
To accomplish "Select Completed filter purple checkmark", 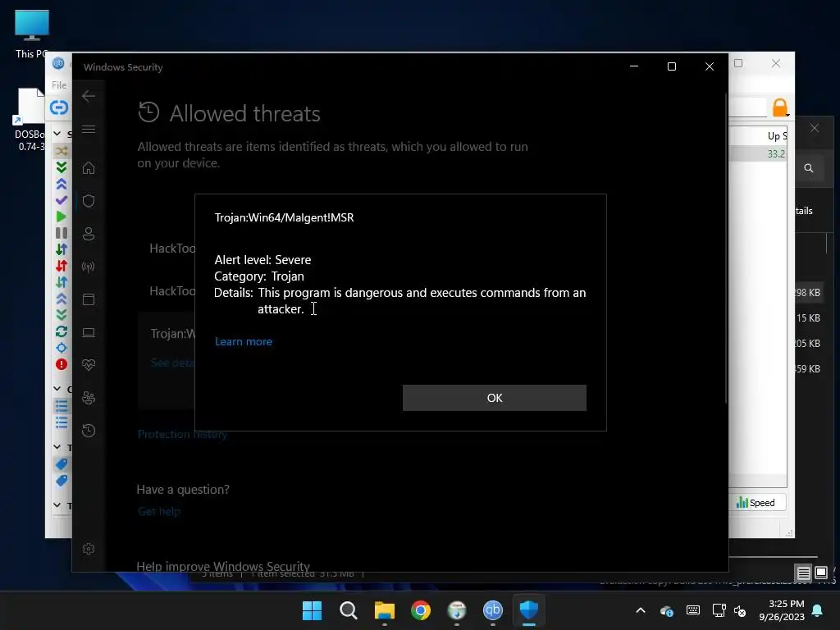I will pyautogui.click(x=62, y=200).
